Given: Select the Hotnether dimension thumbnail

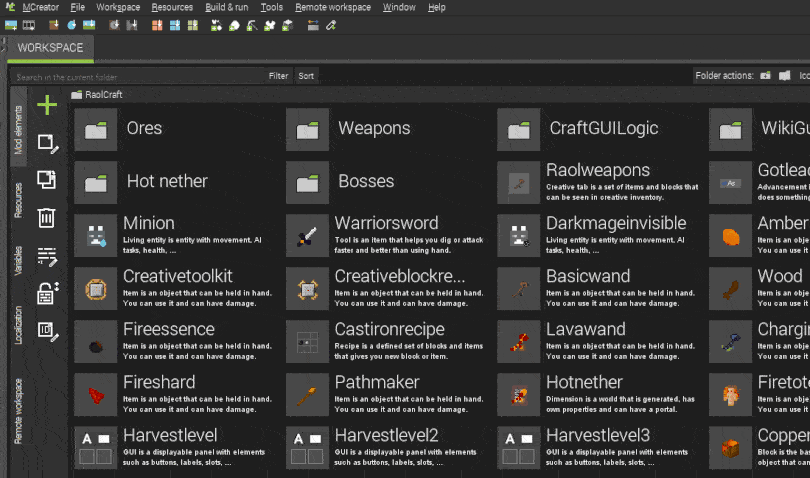Looking at the screenshot, I should point(519,395).
